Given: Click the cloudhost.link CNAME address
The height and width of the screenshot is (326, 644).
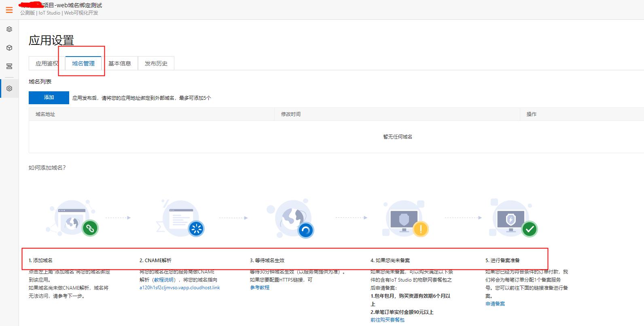Looking at the screenshot, I should point(180,288).
